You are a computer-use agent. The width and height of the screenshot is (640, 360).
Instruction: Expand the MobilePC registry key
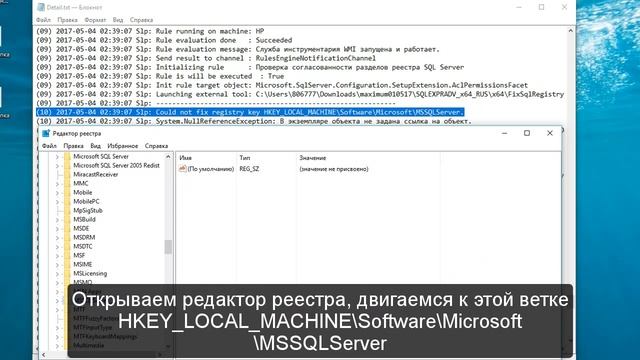57,202
